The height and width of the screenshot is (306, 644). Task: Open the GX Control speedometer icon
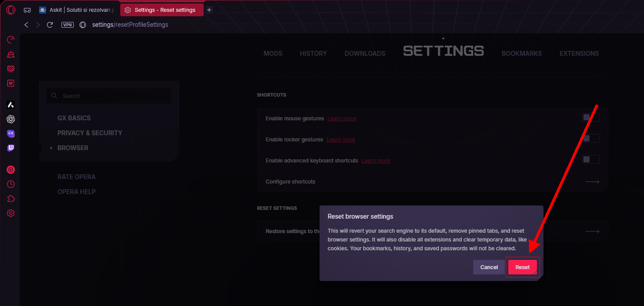pyautogui.click(x=11, y=40)
